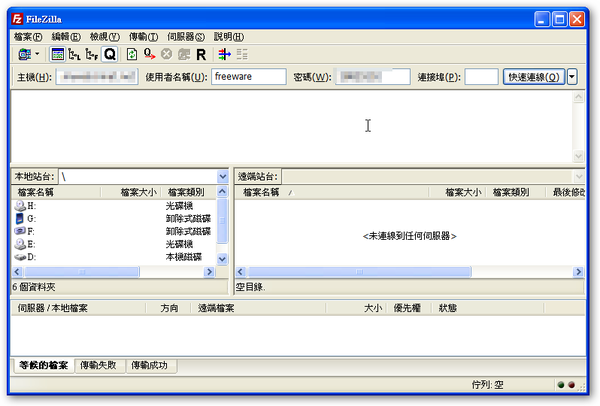The image size is (600, 406).
Task: Click the 本機磁碟 type text for D:
Action: (x=184, y=257)
